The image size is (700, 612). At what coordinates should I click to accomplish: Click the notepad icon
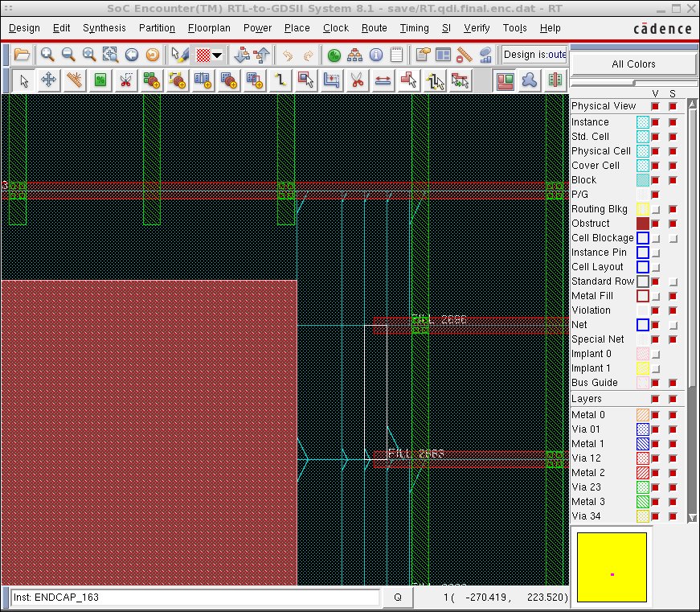(x=396, y=55)
